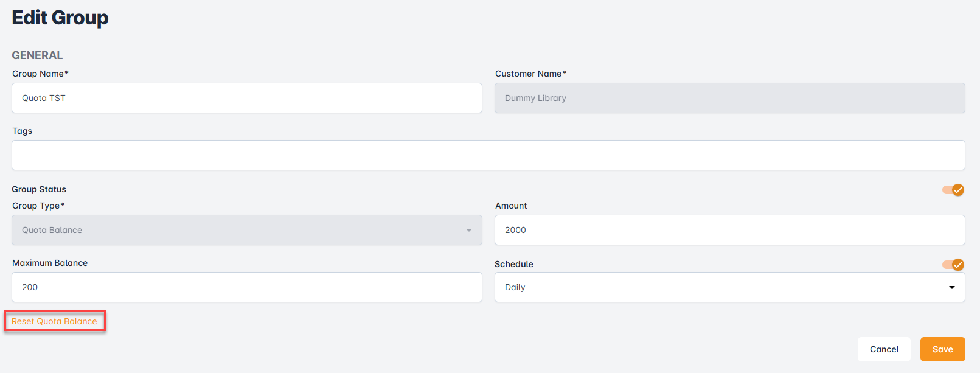The image size is (980, 373).
Task: Click the Tags label text
Action: 23,131
